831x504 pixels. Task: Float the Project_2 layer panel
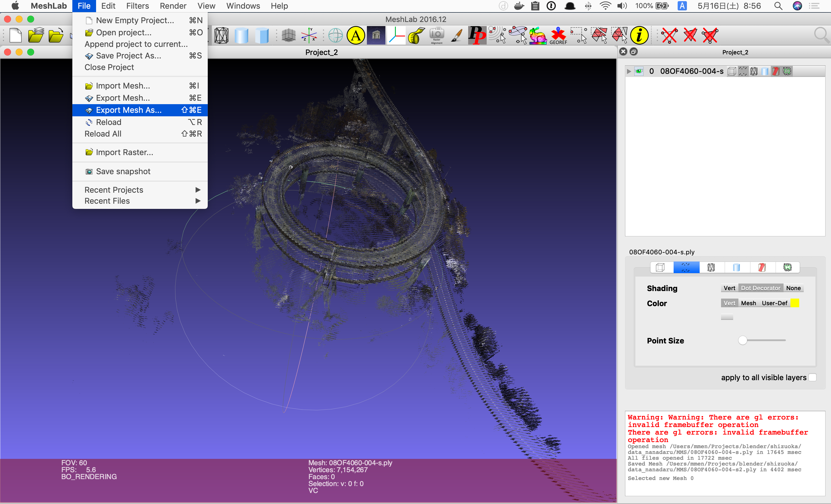(x=634, y=51)
